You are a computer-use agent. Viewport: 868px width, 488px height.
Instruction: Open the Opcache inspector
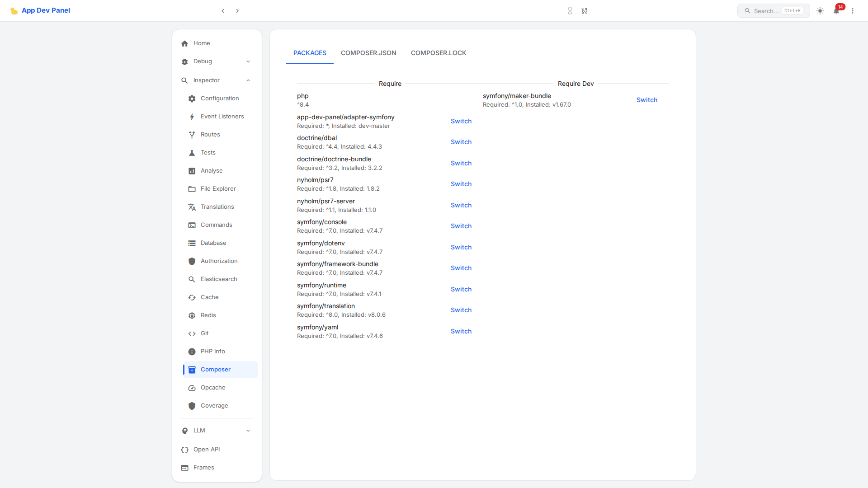pyautogui.click(x=213, y=387)
